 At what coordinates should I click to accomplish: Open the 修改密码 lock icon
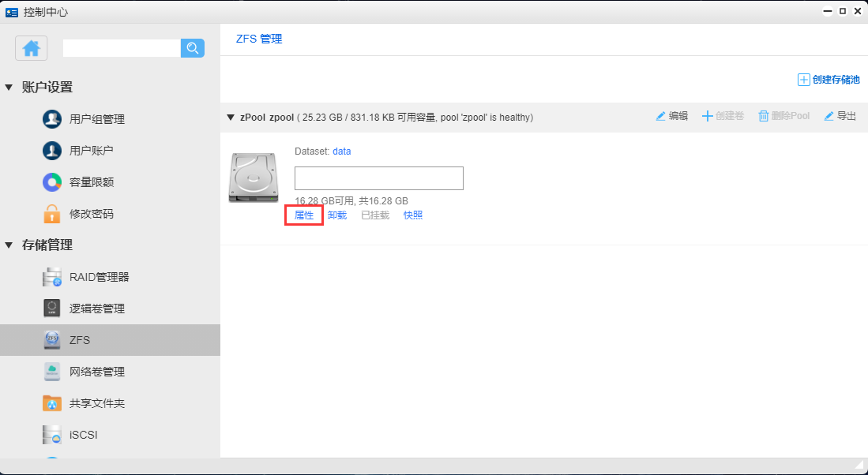tap(52, 214)
